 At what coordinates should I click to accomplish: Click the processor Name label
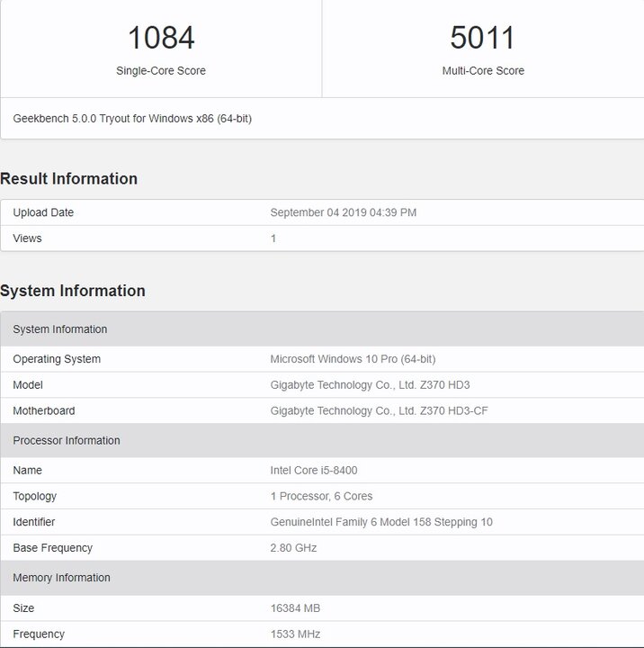click(27, 471)
